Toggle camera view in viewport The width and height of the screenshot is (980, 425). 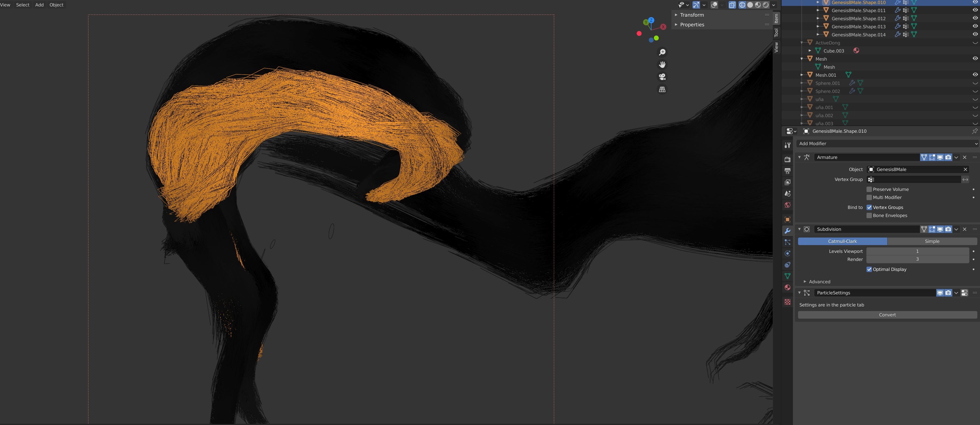[x=662, y=77]
